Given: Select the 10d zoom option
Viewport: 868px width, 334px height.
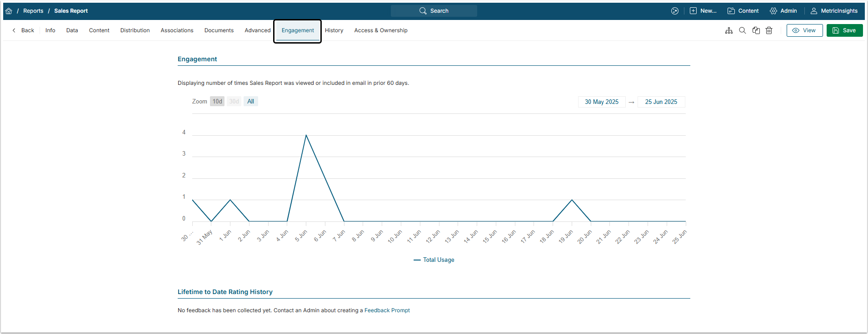Looking at the screenshot, I should click(217, 101).
